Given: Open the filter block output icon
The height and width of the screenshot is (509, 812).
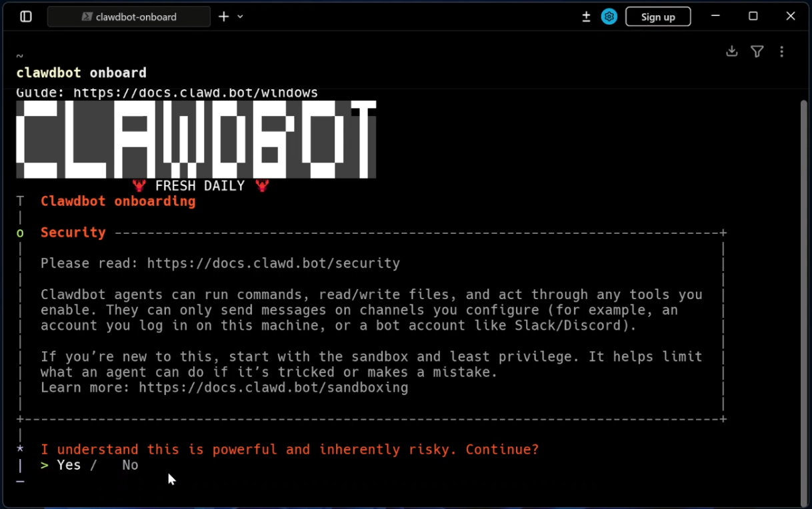Looking at the screenshot, I should pos(757,51).
